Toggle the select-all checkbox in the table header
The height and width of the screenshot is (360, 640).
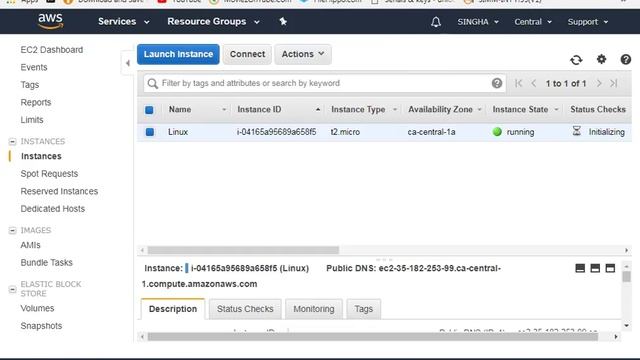149,110
